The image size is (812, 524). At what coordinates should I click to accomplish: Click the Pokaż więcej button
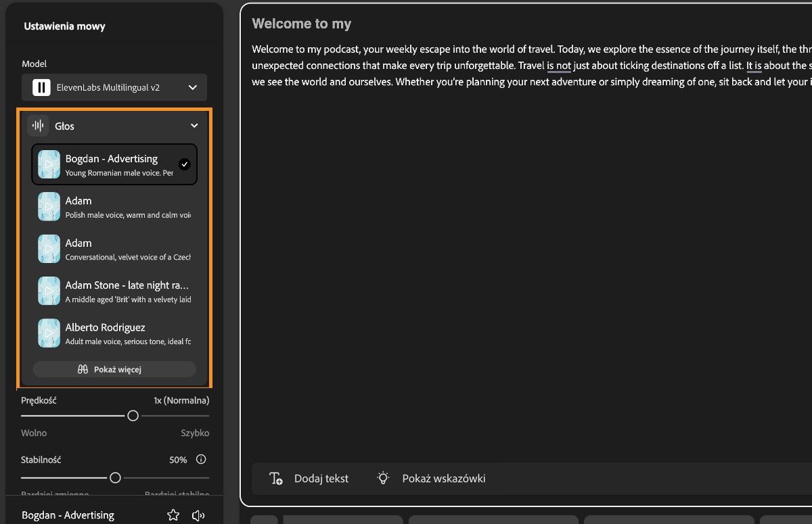[114, 369]
